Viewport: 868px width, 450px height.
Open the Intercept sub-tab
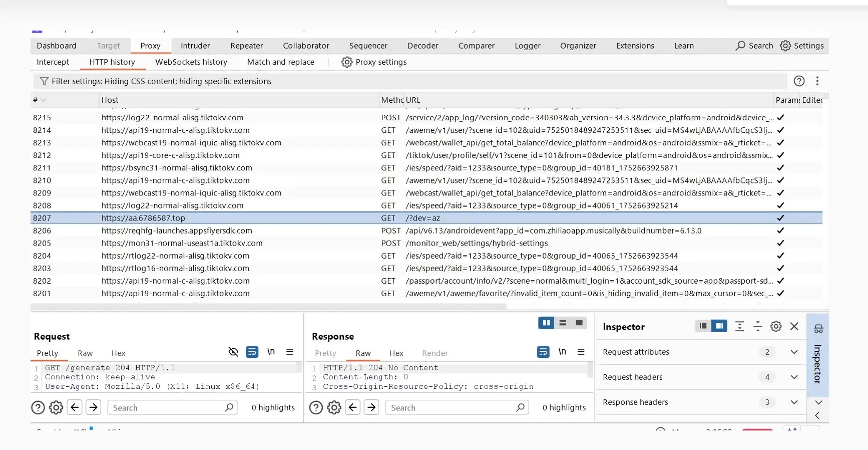pyautogui.click(x=53, y=62)
